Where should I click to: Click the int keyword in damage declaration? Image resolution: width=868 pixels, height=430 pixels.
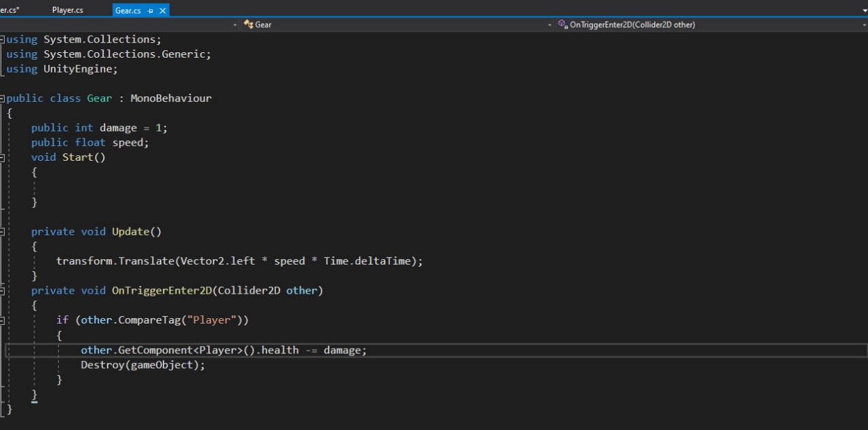(x=84, y=128)
